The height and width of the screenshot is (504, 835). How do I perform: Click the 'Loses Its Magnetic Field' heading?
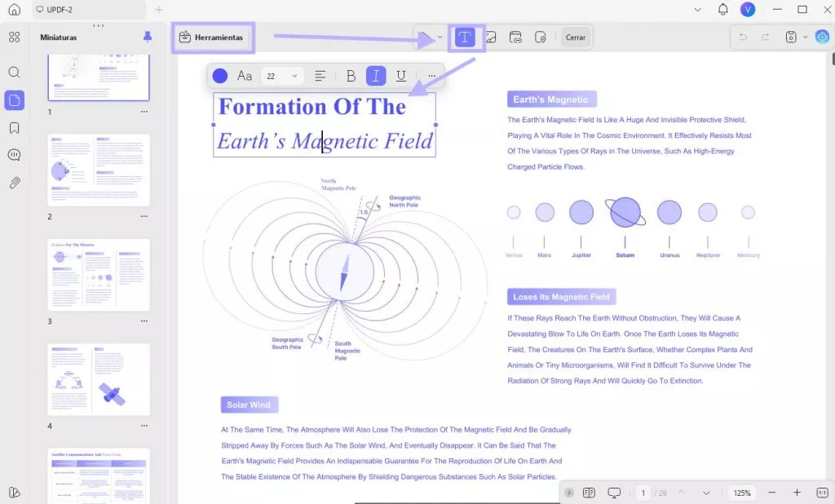[561, 297]
